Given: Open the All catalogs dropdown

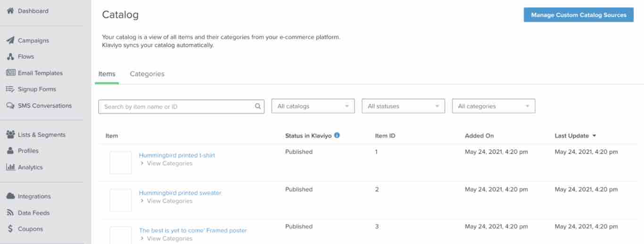Looking at the screenshot, I should pyautogui.click(x=313, y=106).
